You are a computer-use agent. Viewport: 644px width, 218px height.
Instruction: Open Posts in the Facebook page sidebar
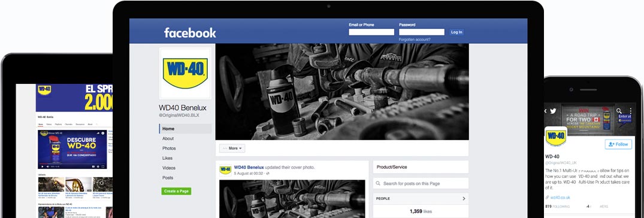click(168, 178)
